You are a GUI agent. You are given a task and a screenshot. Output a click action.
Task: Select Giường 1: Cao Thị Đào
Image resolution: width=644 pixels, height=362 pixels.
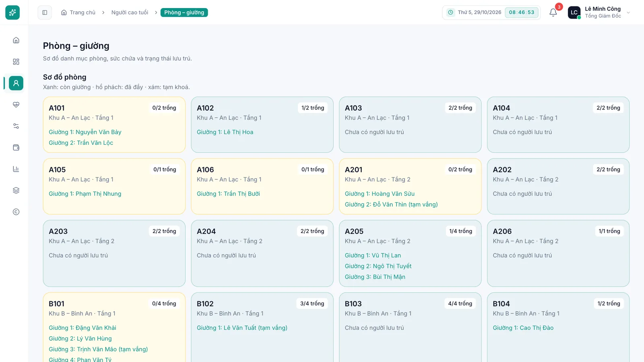[523, 328]
